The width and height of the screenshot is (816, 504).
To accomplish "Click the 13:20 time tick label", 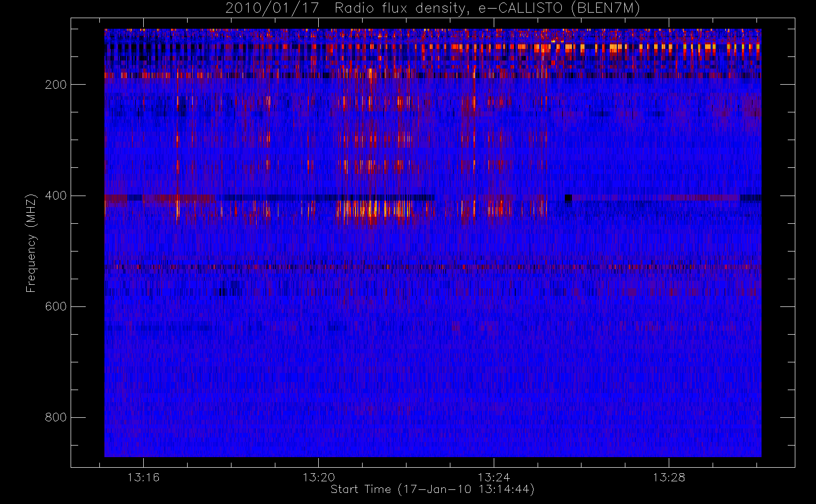I will coord(319,477).
